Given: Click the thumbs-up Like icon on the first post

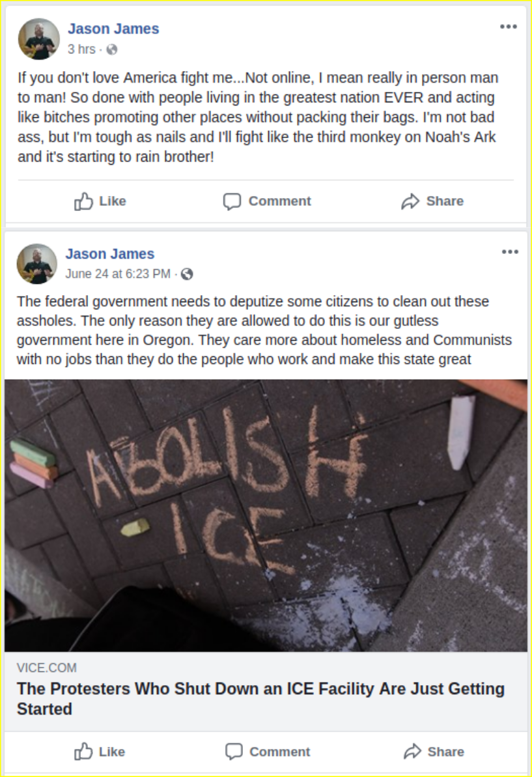Looking at the screenshot, I should (83, 201).
